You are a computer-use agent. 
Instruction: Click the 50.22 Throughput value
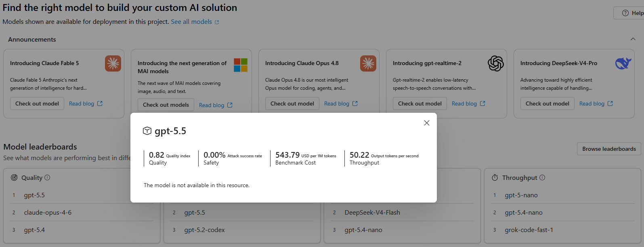point(359,155)
